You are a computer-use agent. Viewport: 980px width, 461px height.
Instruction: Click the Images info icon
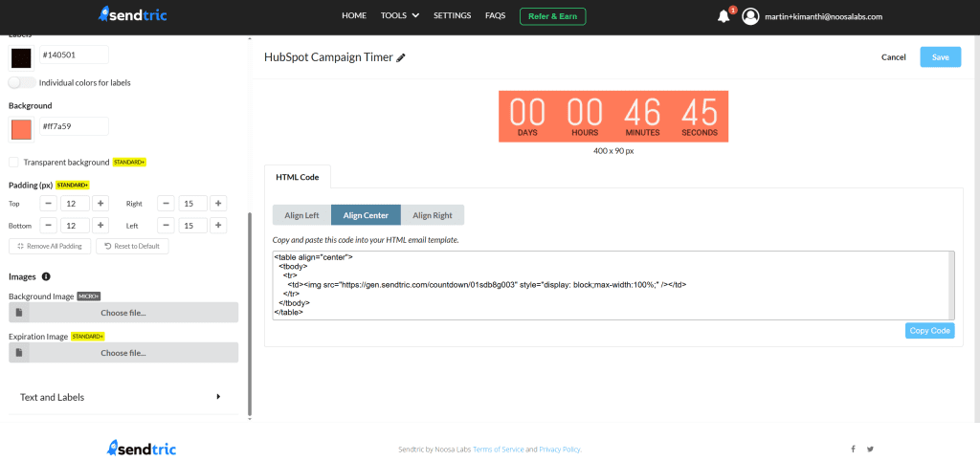pos(46,276)
